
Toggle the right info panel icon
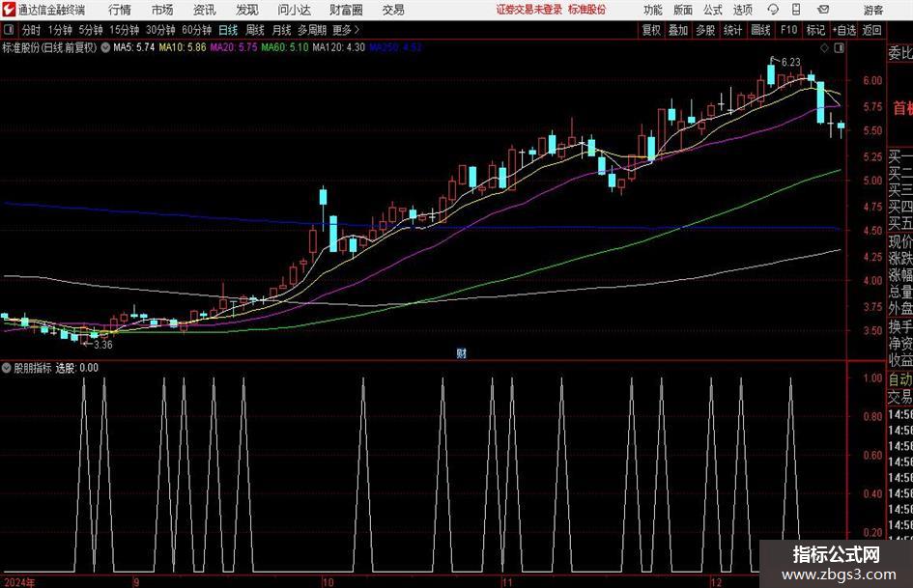(839, 48)
